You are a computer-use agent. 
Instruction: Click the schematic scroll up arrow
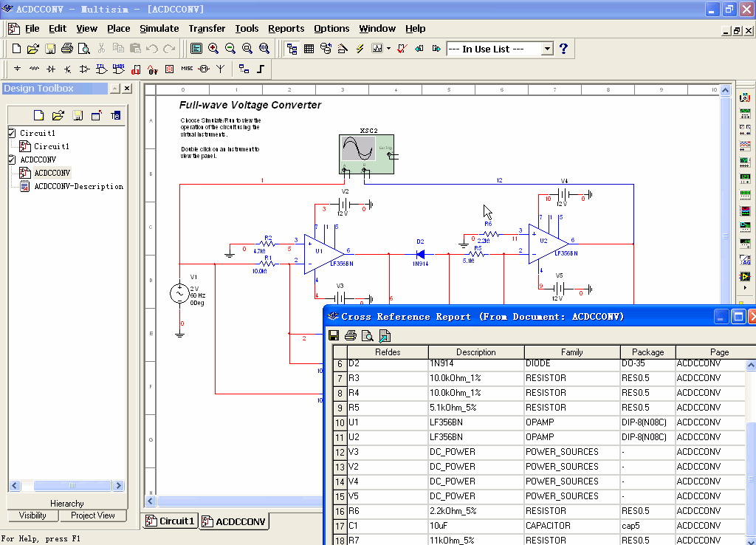click(725, 90)
